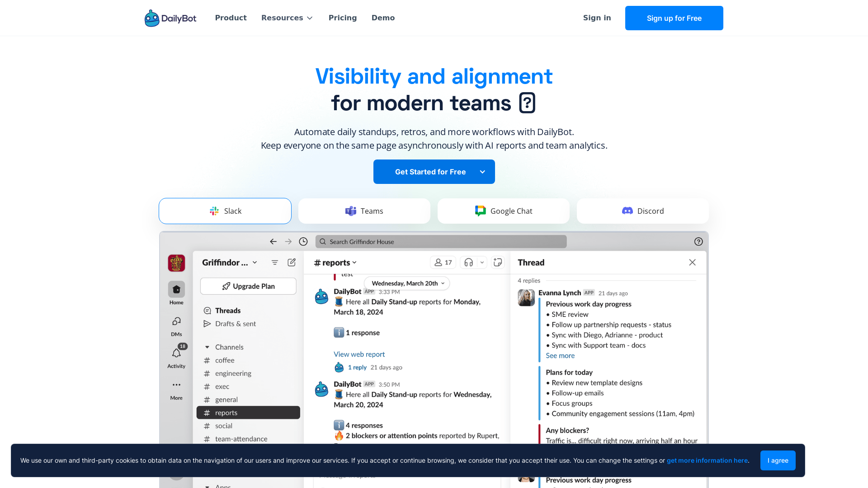
Task: Click the canvas icon in reports header
Action: (x=498, y=263)
